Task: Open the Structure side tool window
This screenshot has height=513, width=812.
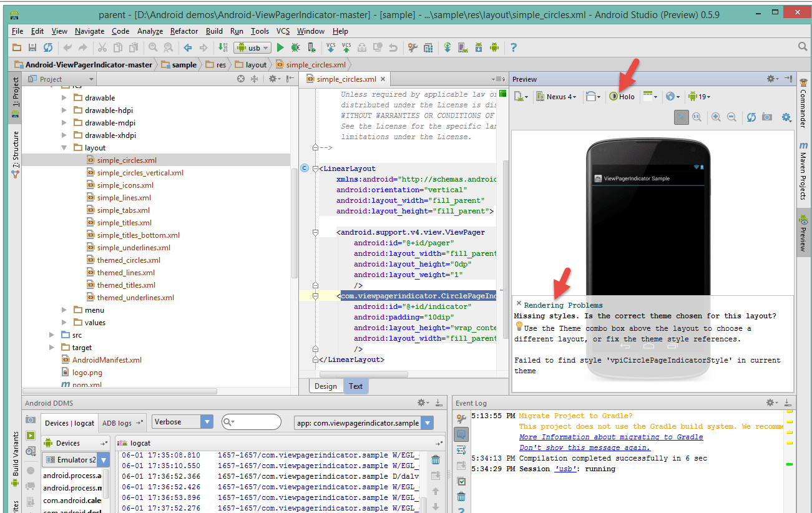Action: click(16, 154)
